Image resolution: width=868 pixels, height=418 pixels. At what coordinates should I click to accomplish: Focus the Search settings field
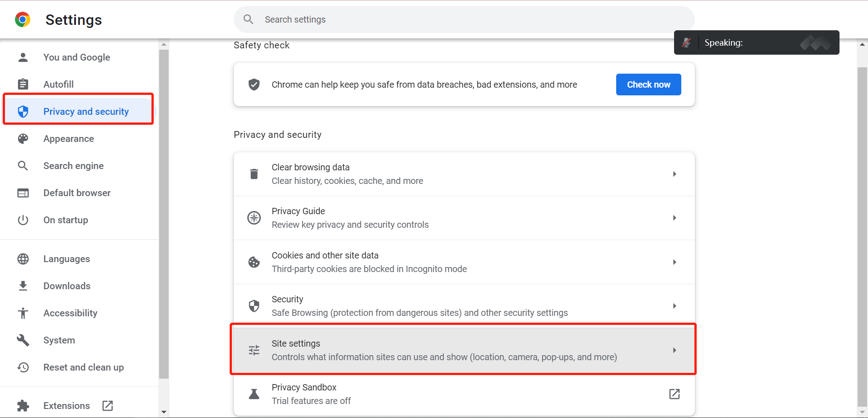(x=464, y=19)
